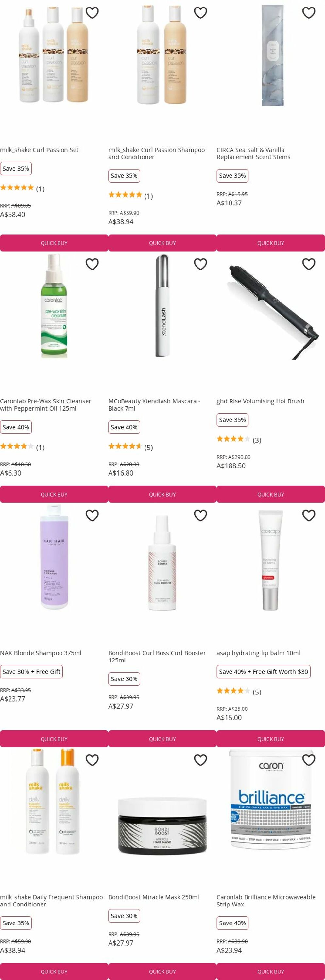Toggle wishlist heart for NAK Blonde Shampoo
325x980 pixels.
tap(92, 515)
